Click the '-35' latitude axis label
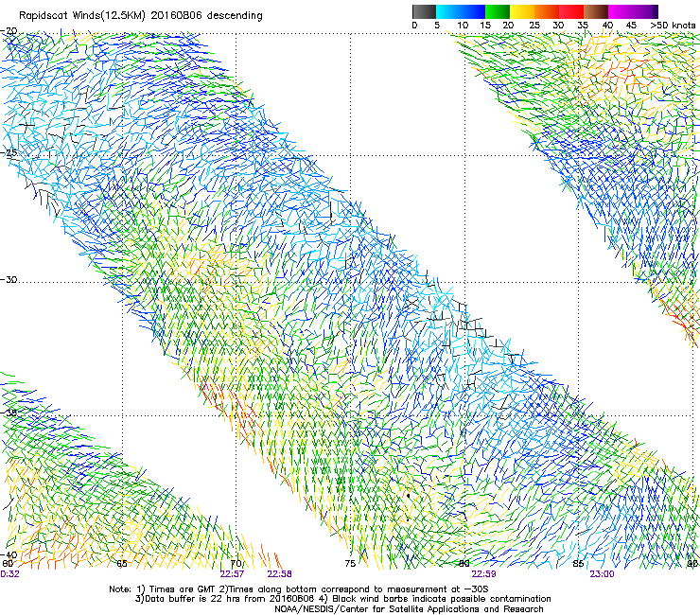Image resolution: width=700 pixels, height=615 pixels. click(9, 413)
